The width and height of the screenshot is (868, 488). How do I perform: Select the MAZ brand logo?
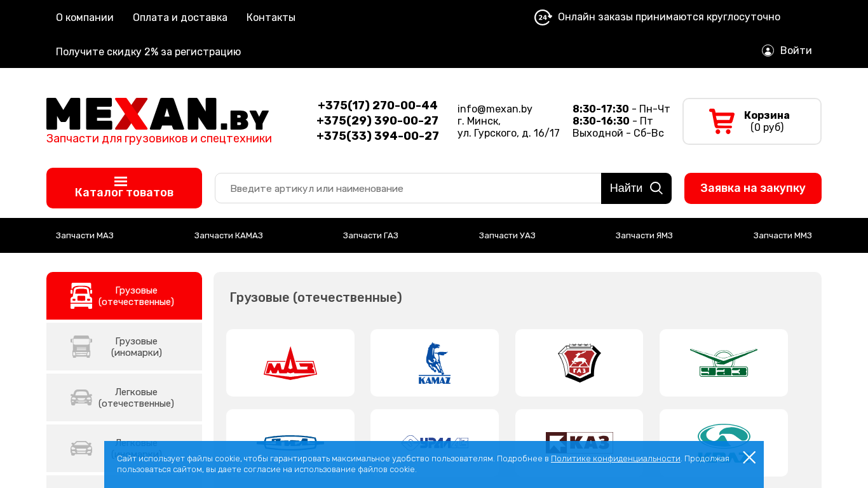coord(290,363)
